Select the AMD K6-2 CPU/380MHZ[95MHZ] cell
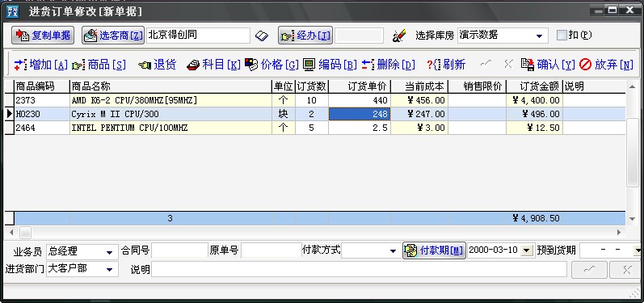 pos(170,100)
